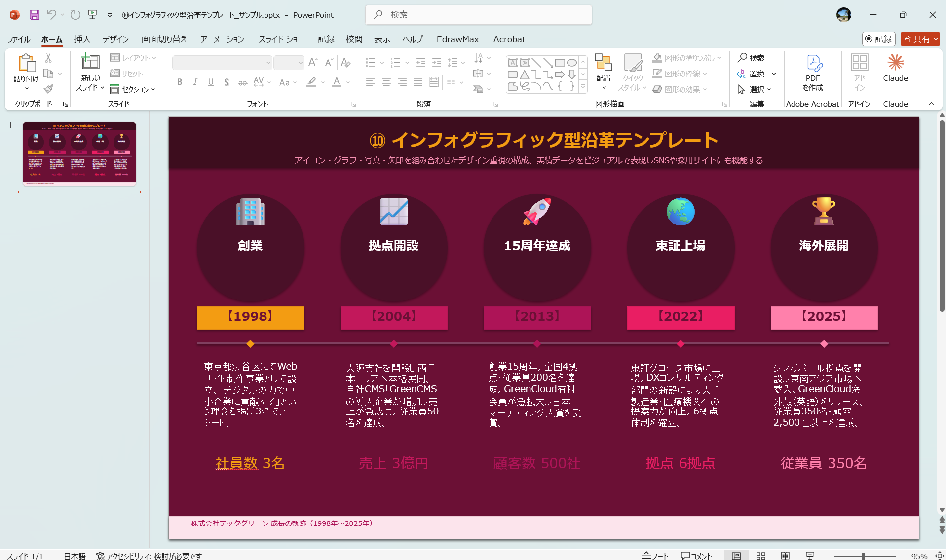Click the Arrange (配置) icon
The image size is (946, 560).
click(x=603, y=63)
